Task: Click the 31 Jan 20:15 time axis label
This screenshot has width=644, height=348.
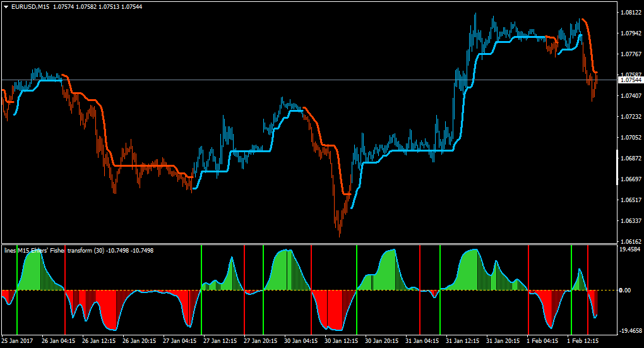Action: (x=503, y=341)
